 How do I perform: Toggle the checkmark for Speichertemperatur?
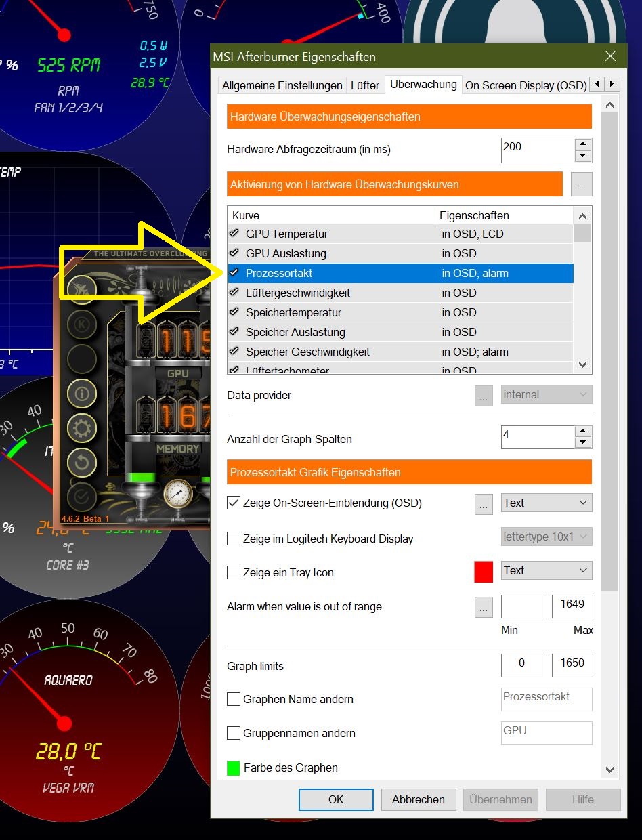click(234, 312)
